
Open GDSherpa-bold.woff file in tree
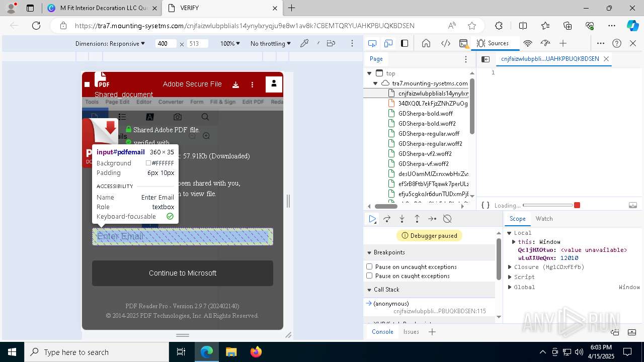point(426,114)
